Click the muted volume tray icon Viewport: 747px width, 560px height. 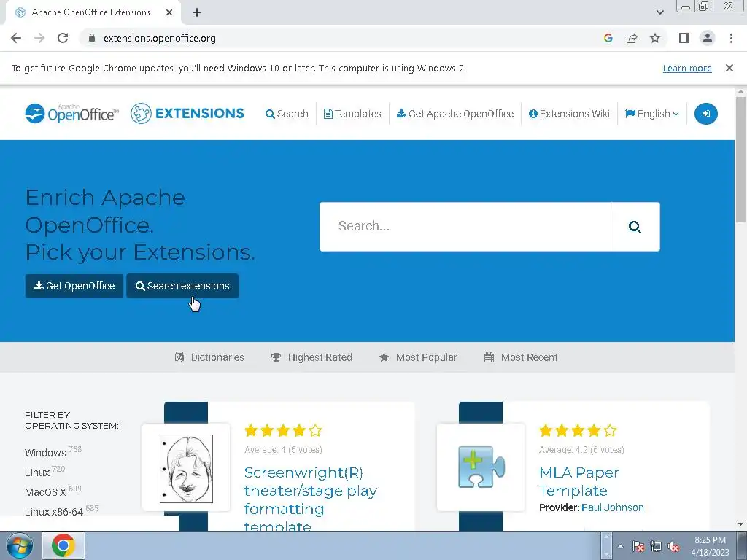pyautogui.click(x=673, y=546)
